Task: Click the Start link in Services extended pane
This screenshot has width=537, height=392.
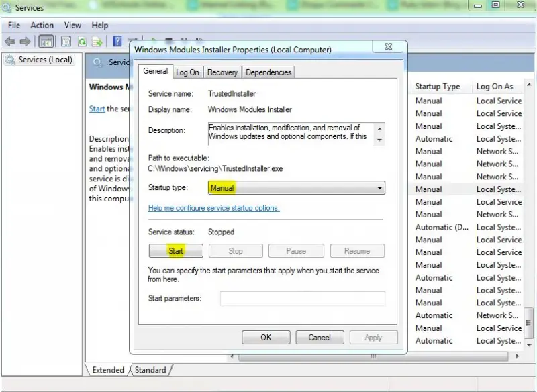Action: pyautogui.click(x=97, y=109)
